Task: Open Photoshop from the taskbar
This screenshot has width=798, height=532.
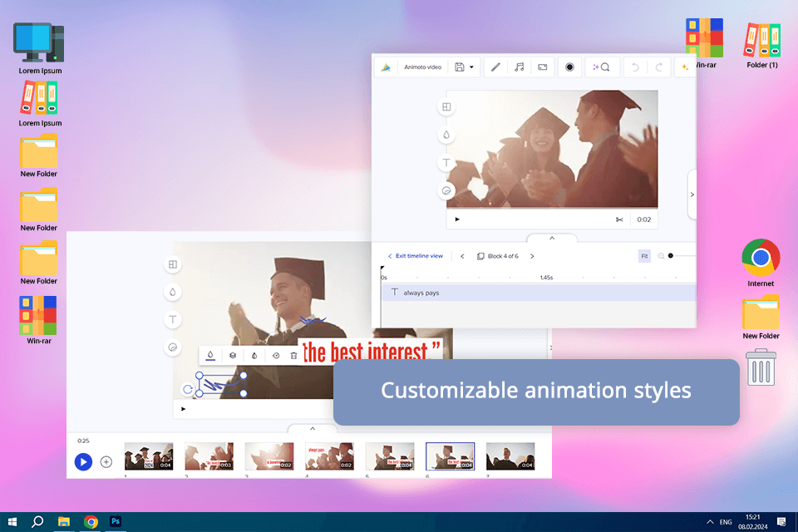Action: [116, 521]
